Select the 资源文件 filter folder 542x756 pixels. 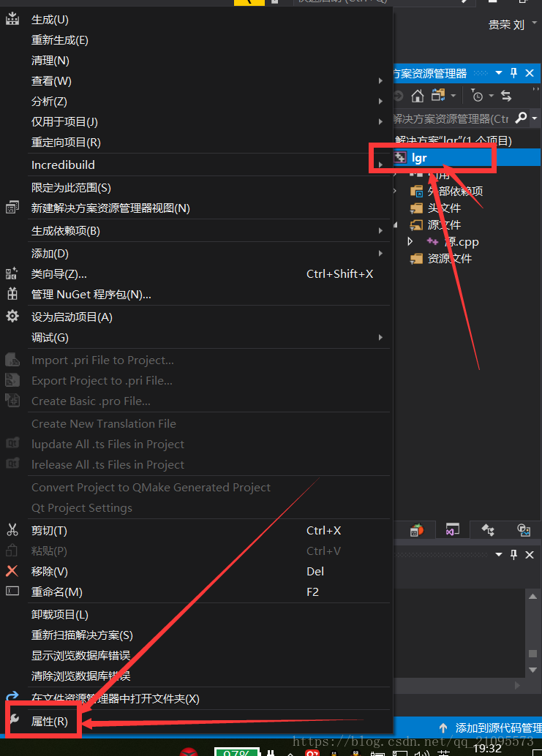coord(441,258)
